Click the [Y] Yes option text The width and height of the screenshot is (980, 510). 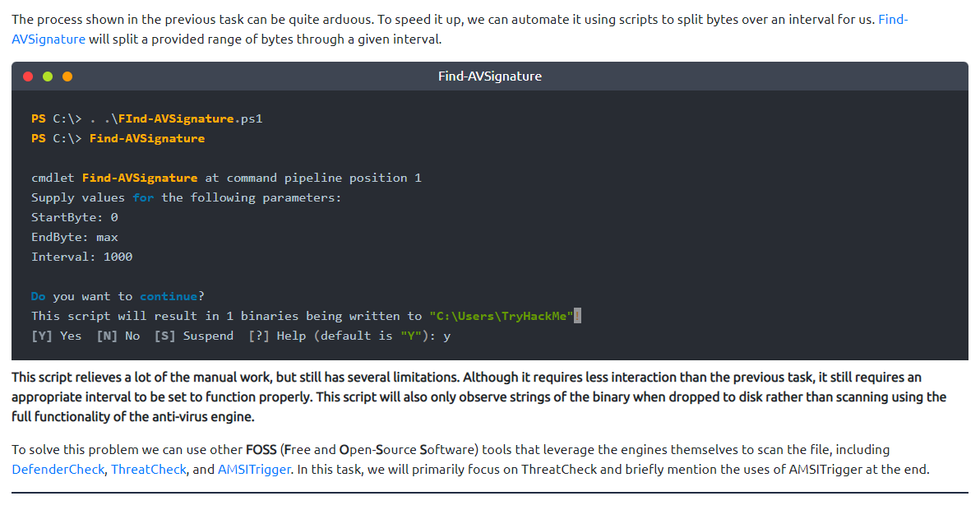57,336
